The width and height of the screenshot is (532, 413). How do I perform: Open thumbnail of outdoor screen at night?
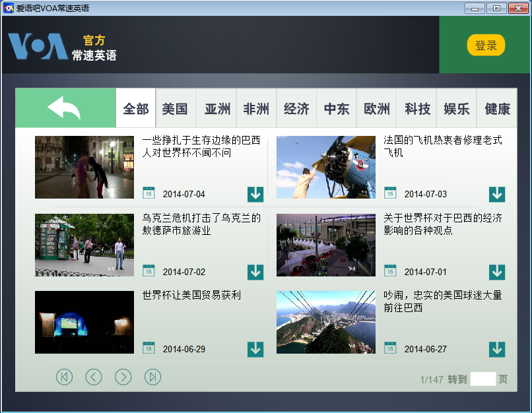(84, 322)
